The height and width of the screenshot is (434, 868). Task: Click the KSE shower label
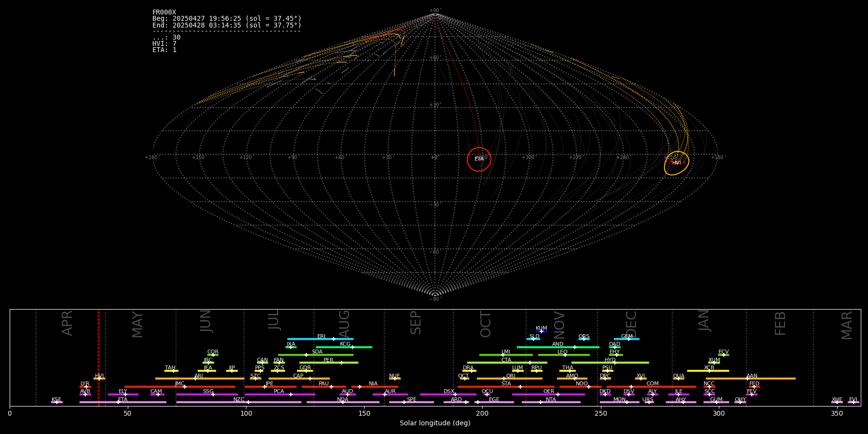56,400
